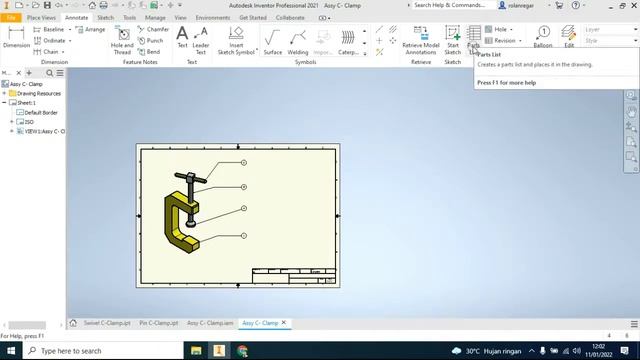This screenshot has width=640, height=360.
Task: Open the Layer combo box
Action: click(x=611, y=29)
